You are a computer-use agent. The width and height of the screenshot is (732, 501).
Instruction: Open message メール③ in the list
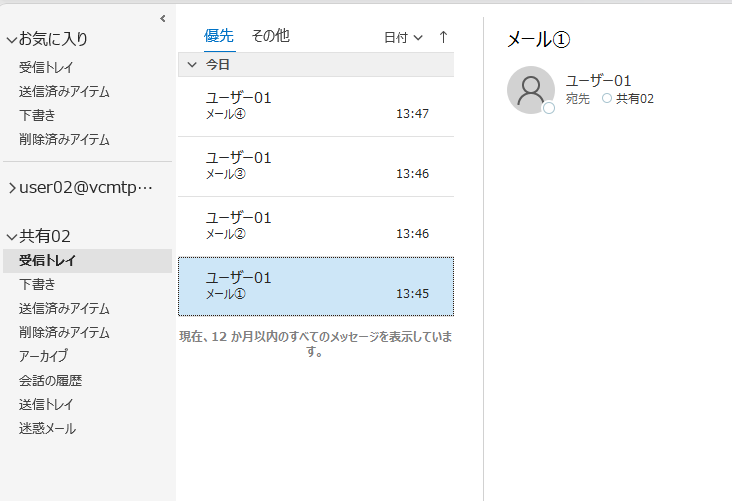click(x=316, y=167)
